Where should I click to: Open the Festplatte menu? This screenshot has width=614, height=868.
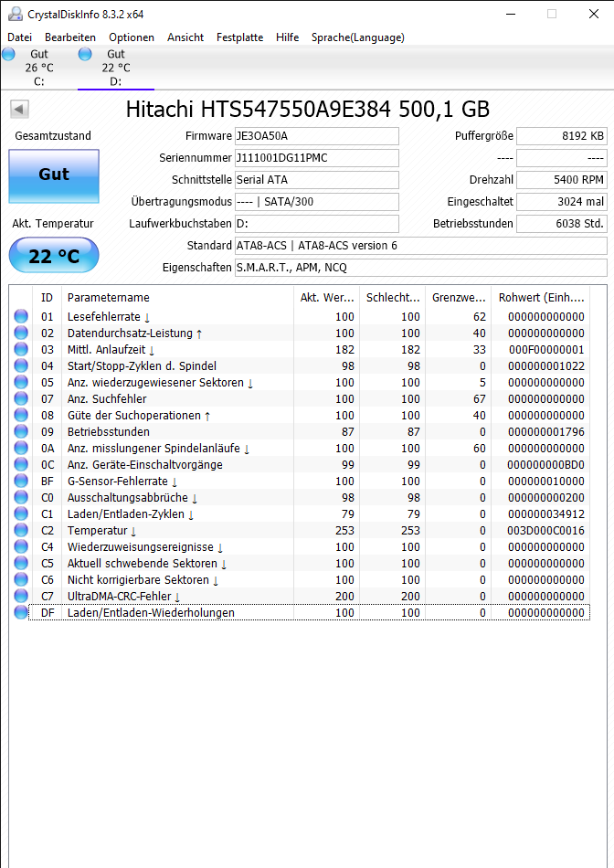coord(239,37)
